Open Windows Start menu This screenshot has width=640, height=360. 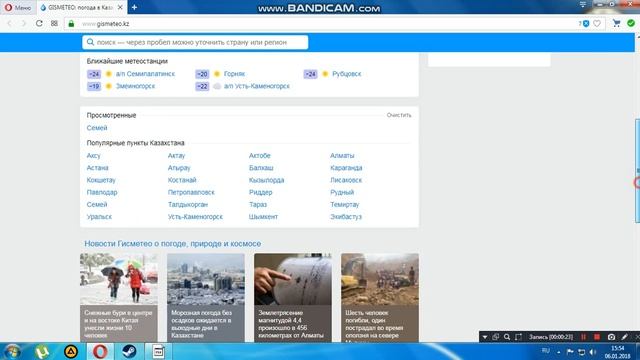12,351
